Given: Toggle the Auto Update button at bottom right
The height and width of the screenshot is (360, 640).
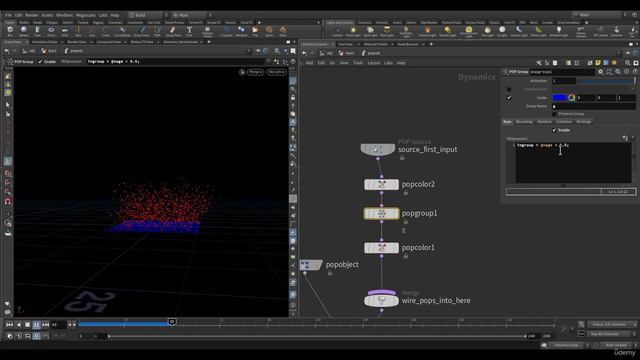Looking at the screenshot, I should pyautogui.click(x=616, y=345).
